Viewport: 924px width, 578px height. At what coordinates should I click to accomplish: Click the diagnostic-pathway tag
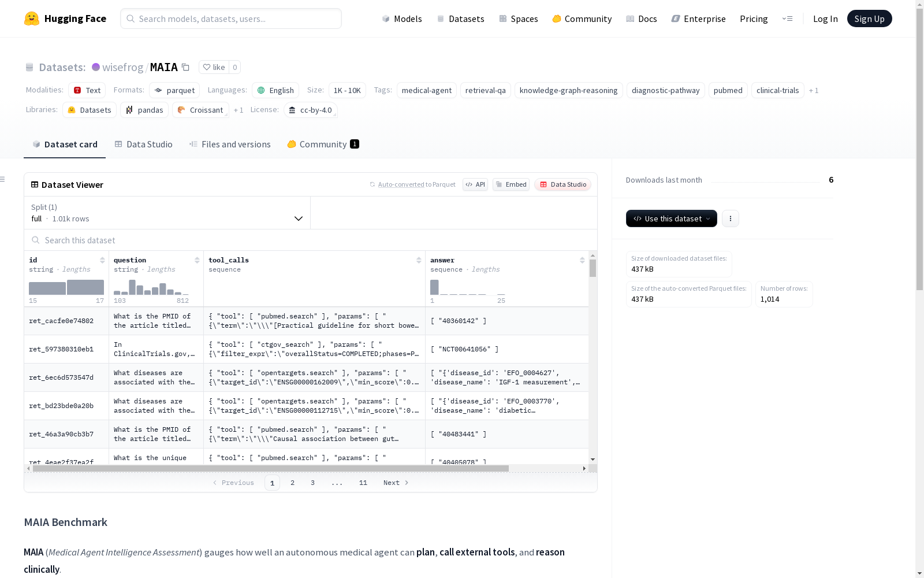coord(666,90)
